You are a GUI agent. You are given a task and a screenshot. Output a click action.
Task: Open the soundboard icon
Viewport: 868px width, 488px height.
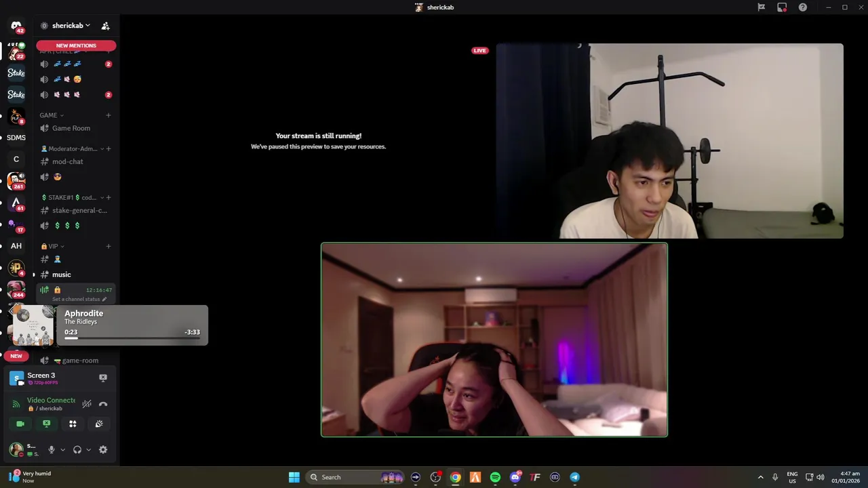pyautogui.click(x=99, y=424)
